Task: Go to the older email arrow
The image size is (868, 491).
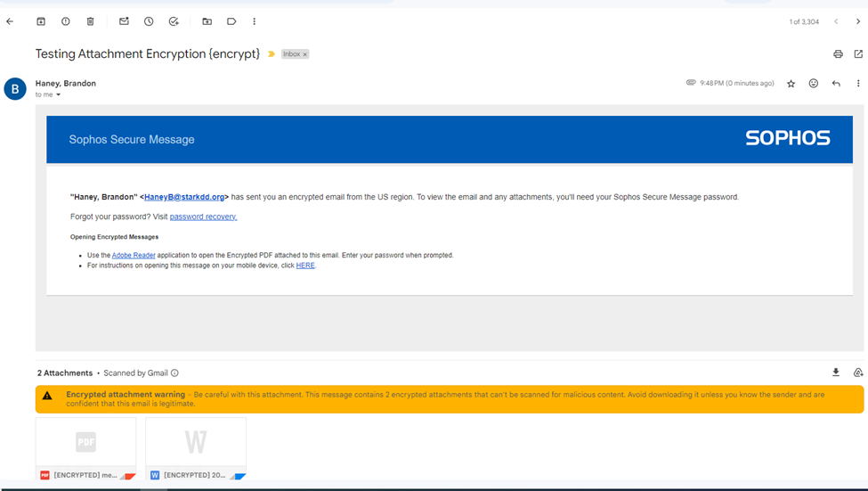Action: click(x=858, y=21)
